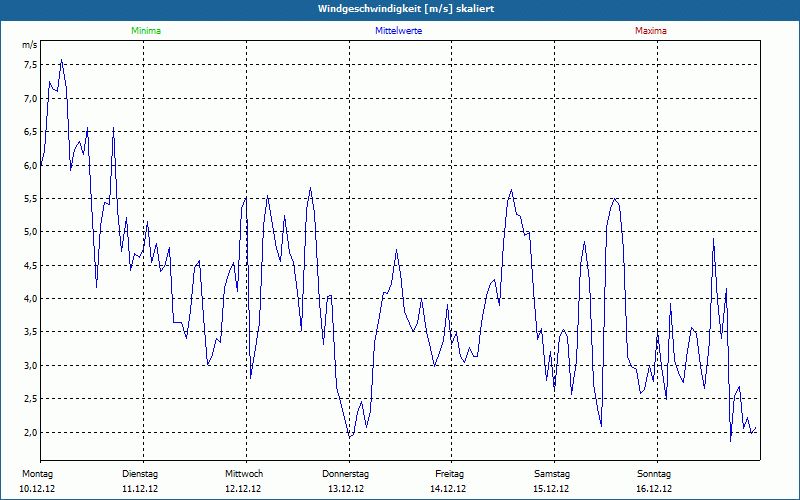Screen dimensions: 800x500
Task: Click the Freitag day label
Action: [x=449, y=474]
